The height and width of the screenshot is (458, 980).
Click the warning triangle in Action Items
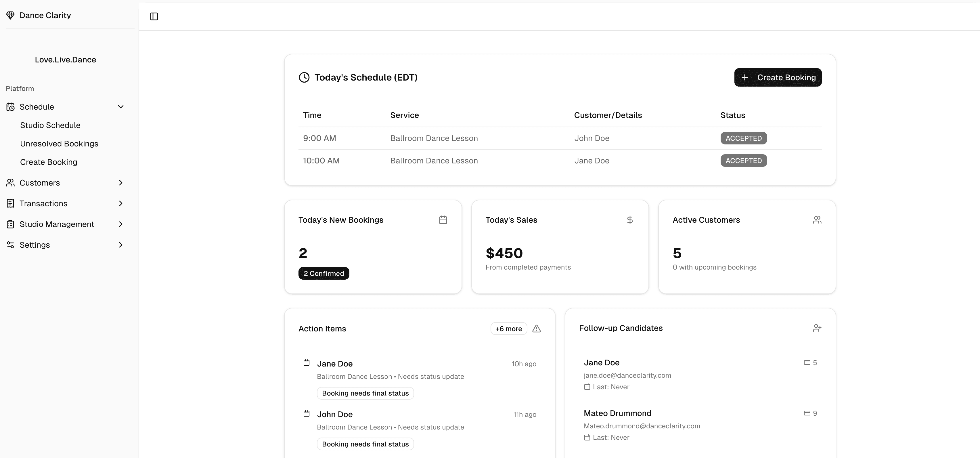[536, 329]
